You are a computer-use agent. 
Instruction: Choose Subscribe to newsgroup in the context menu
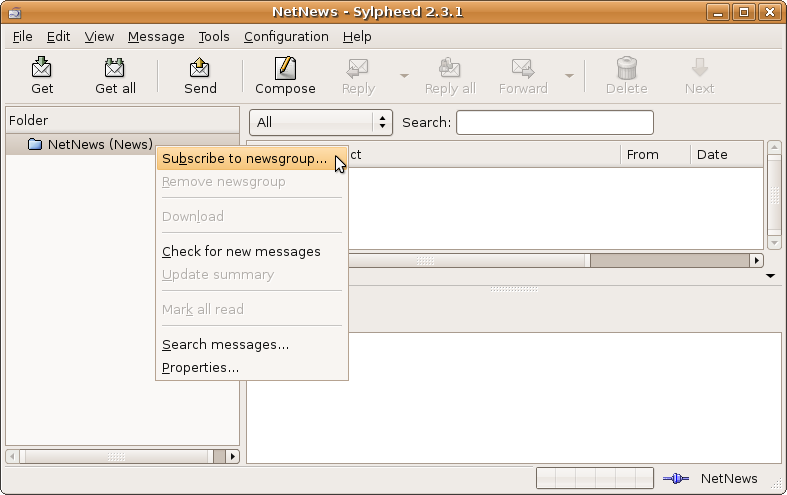coord(244,159)
